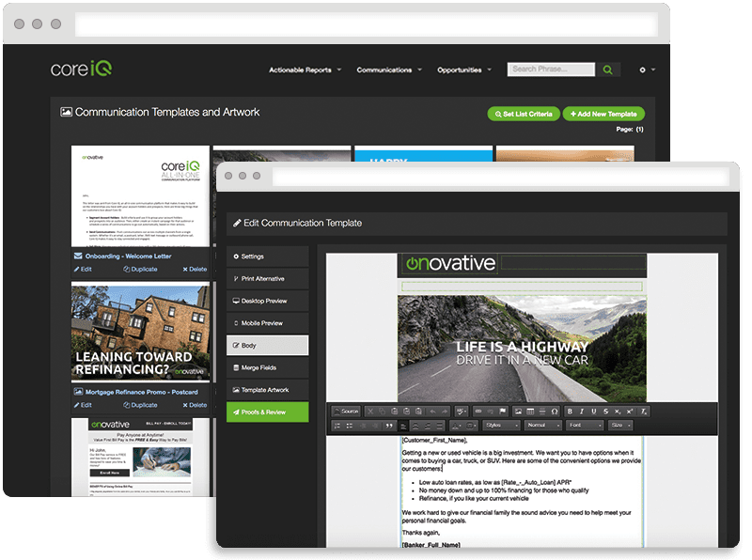752x560 pixels.
Task: Open the Leaning Toward Refinancing thumbnail
Action: 140,332
